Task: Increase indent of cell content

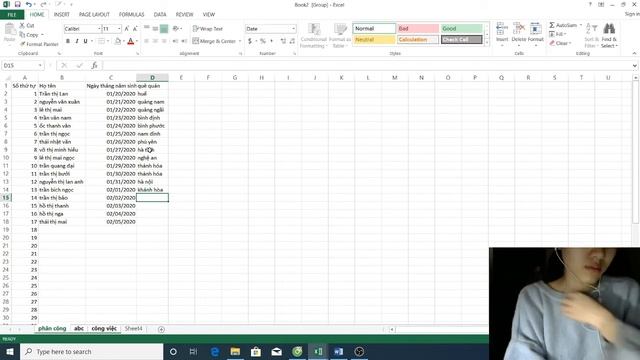Action: [x=184, y=41]
